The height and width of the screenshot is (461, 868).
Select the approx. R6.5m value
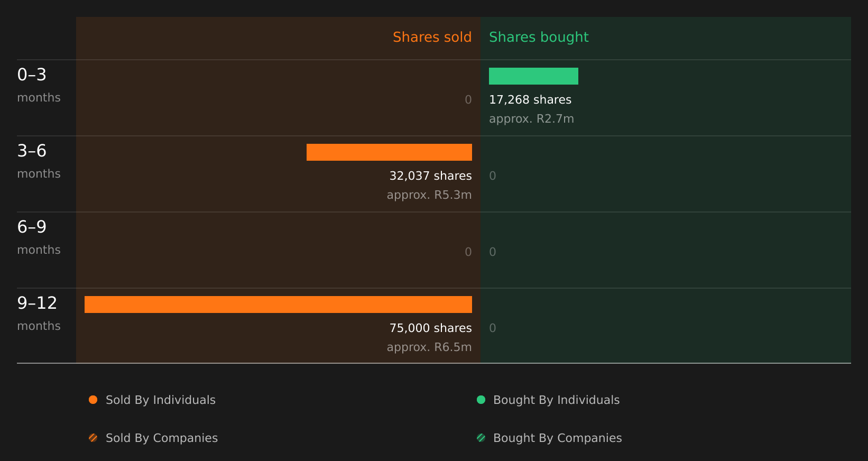(x=429, y=347)
